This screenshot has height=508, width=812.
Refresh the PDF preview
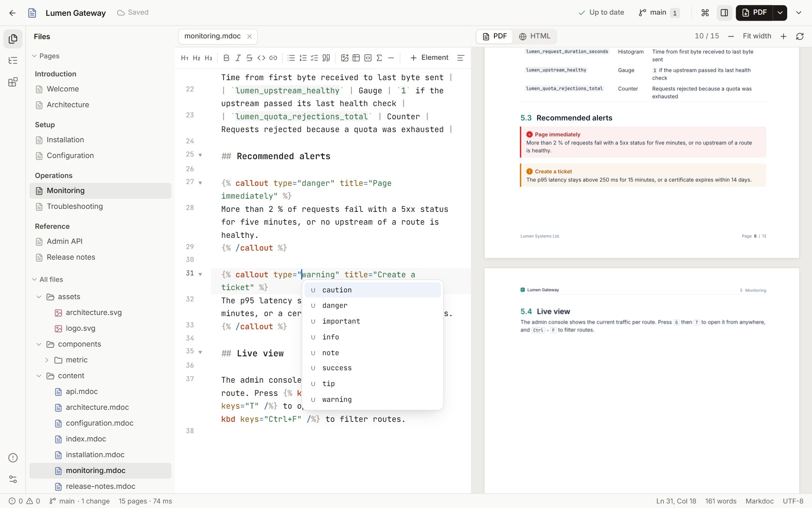(x=800, y=36)
